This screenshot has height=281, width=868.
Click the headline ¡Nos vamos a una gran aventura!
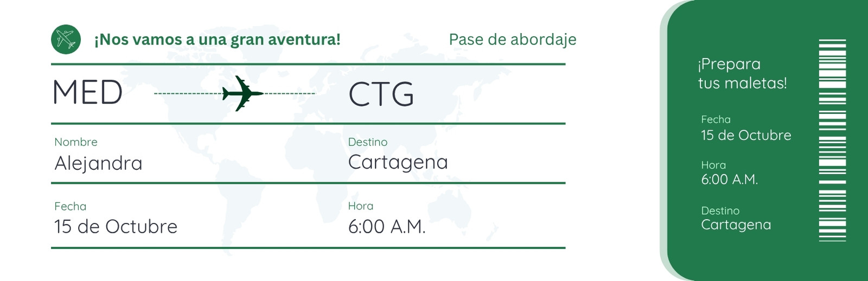[x=217, y=40]
